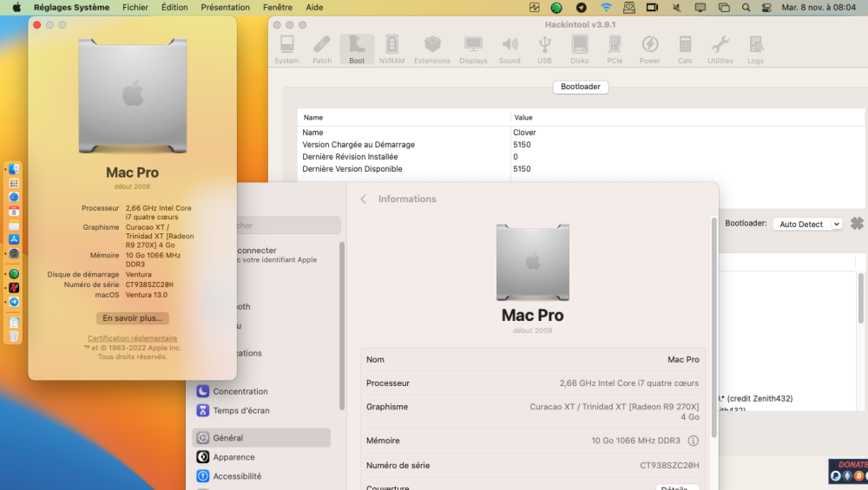This screenshot has height=490, width=868.
Task: Open the Édition menu
Action: tap(175, 7)
